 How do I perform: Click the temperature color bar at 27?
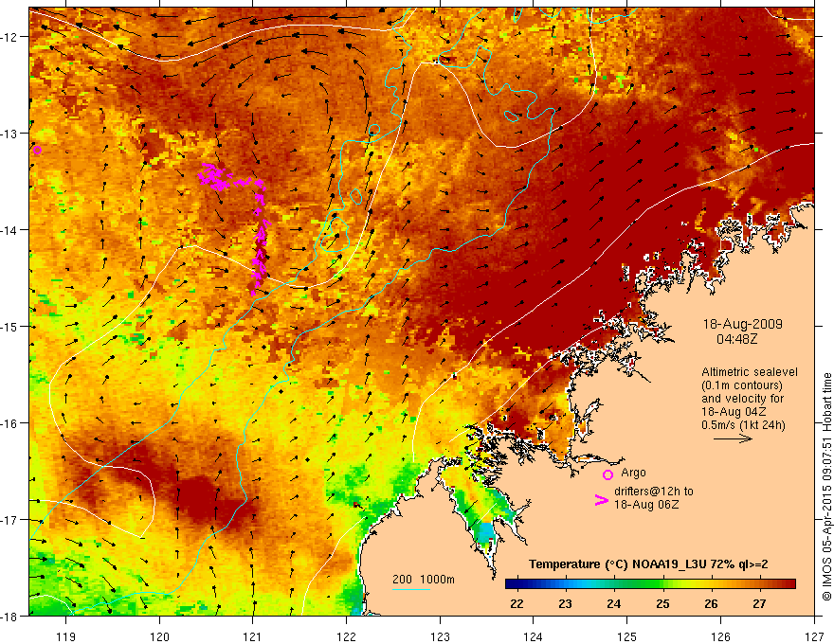pos(759,584)
